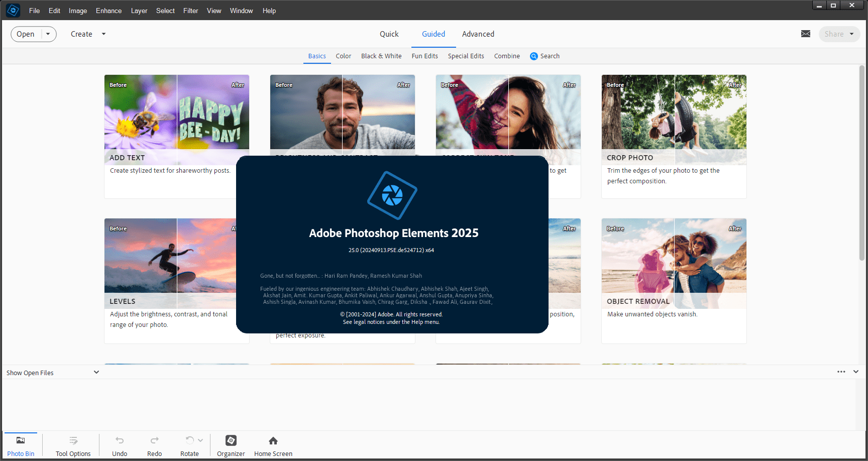Expand the Create dropdown menu
This screenshot has height=461, width=868.
tap(103, 34)
